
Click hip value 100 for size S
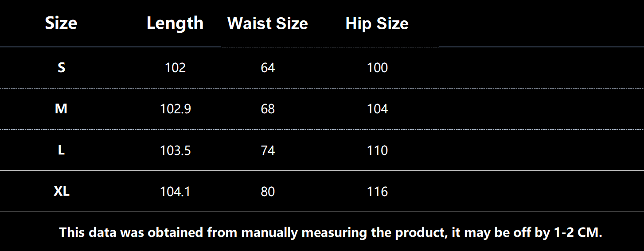(x=377, y=68)
